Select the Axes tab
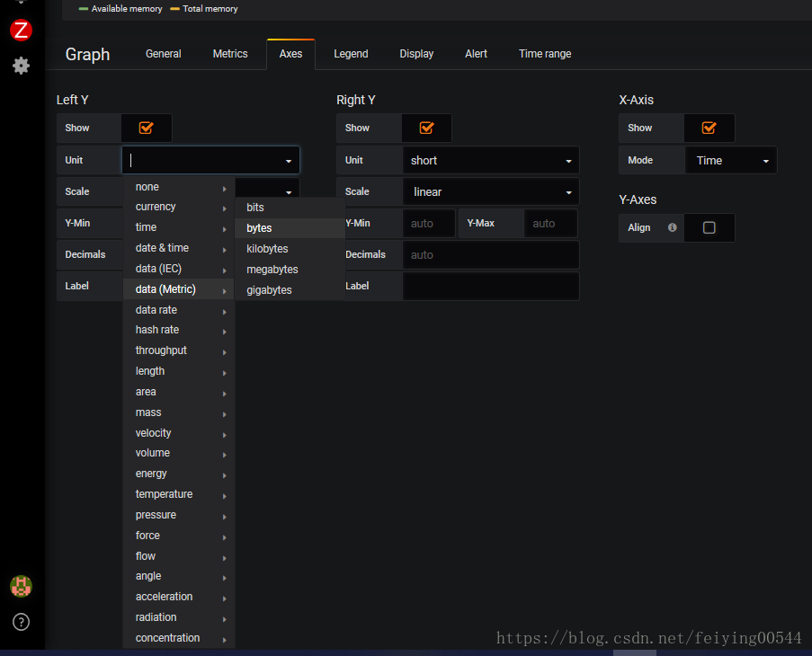Image resolution: width=812 pixels, height=656 pixels. pos(290,54)
